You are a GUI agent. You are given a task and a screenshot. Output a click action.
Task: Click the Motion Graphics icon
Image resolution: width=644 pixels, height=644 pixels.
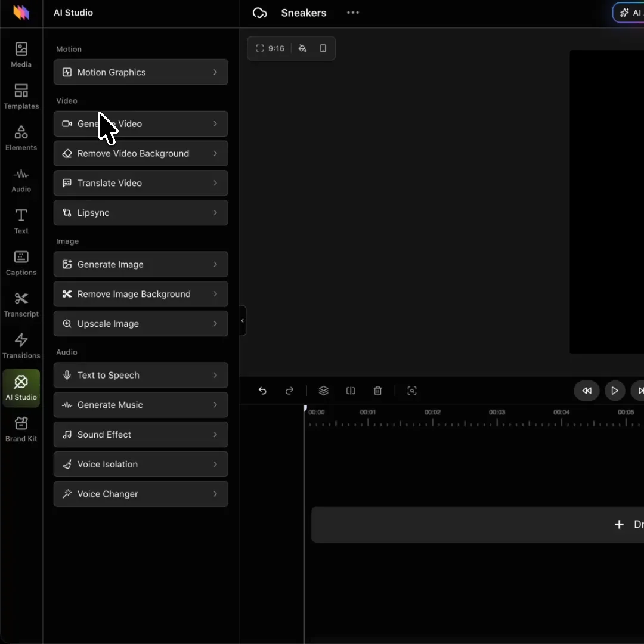pyautogui.click(x=67, y=72)
